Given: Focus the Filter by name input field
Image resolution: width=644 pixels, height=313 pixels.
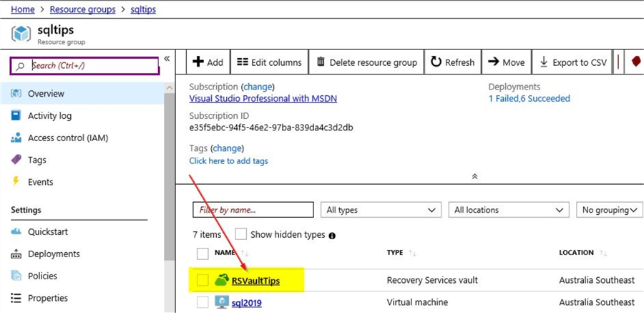Looking at the screenshot, I should tap(253, 210).
